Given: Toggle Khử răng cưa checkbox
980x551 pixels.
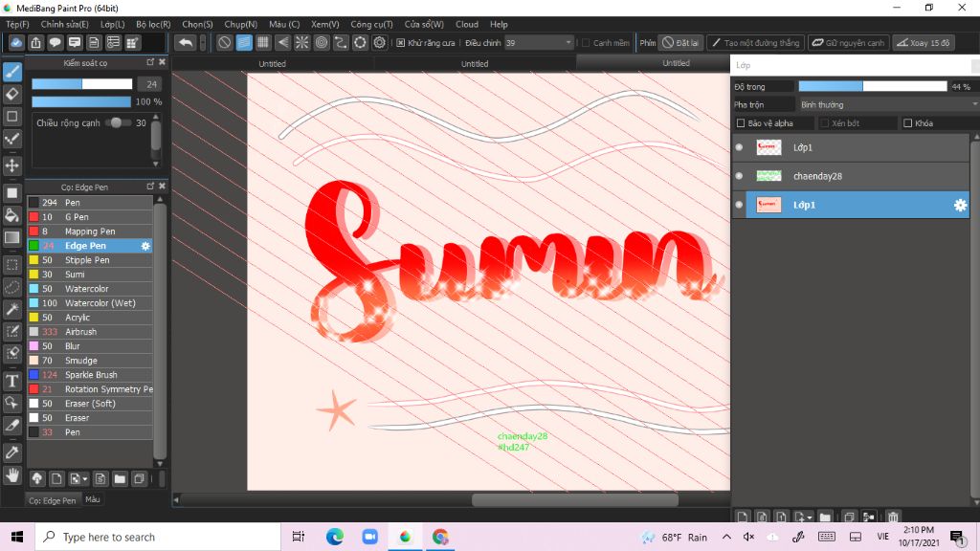Looking at the screenshot, I should (401, 43).
